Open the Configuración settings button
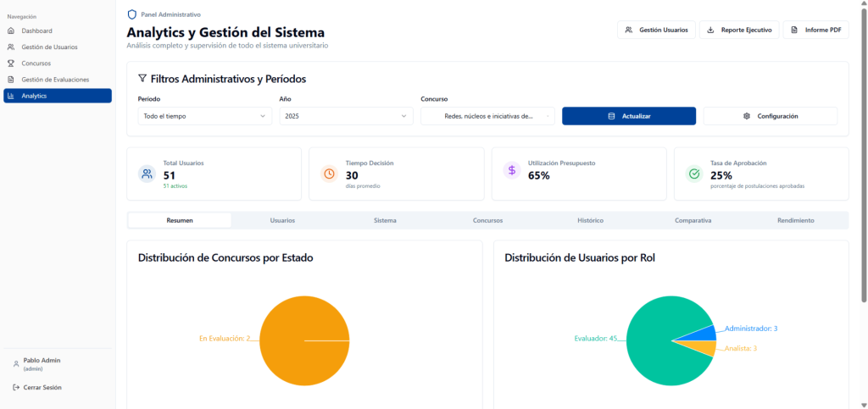Image resolution: width=868 pixels, height=409 pixels. pos(770,116)
